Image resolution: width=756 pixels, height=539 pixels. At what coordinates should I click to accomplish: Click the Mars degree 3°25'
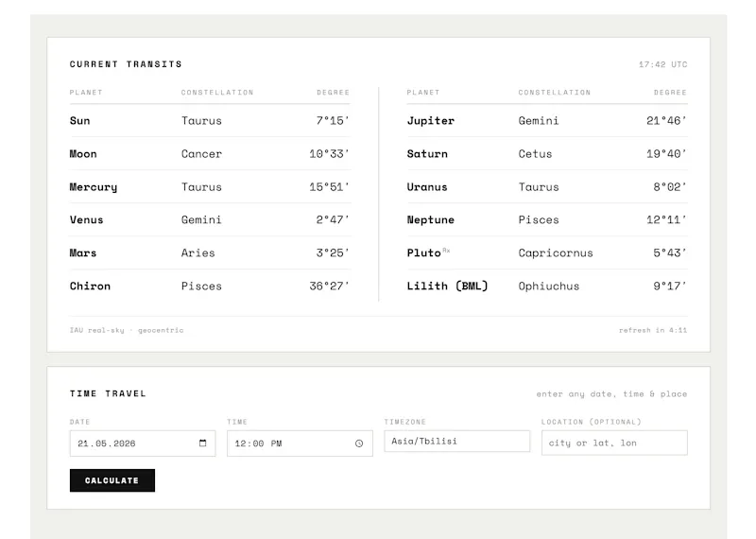(x=333, y=252)
